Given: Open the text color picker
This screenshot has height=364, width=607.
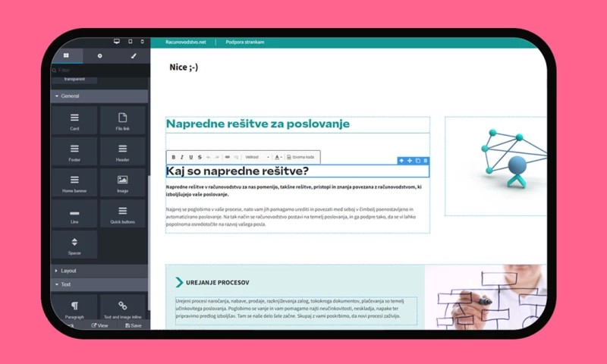Looking at the screenshot, I should point(278,157).
